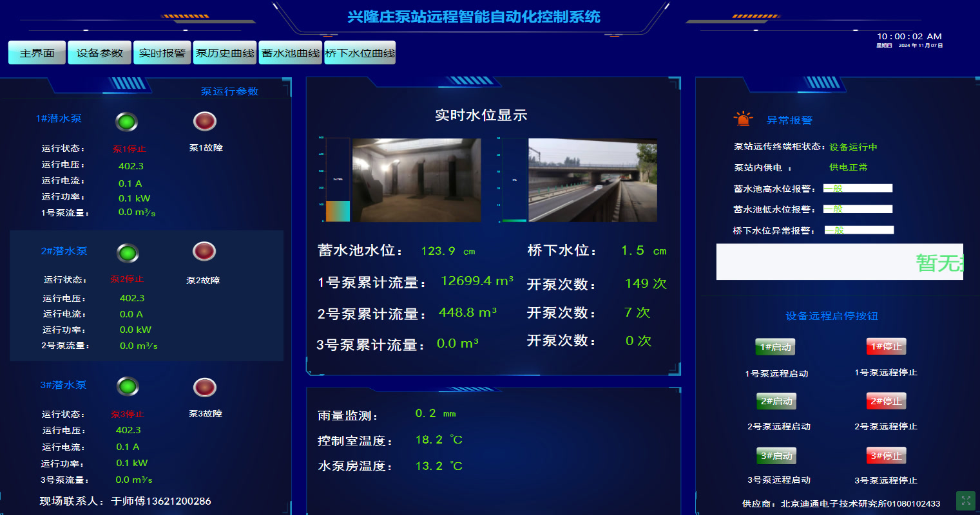Click the green indicator light for 2# pump

point(128,253)
